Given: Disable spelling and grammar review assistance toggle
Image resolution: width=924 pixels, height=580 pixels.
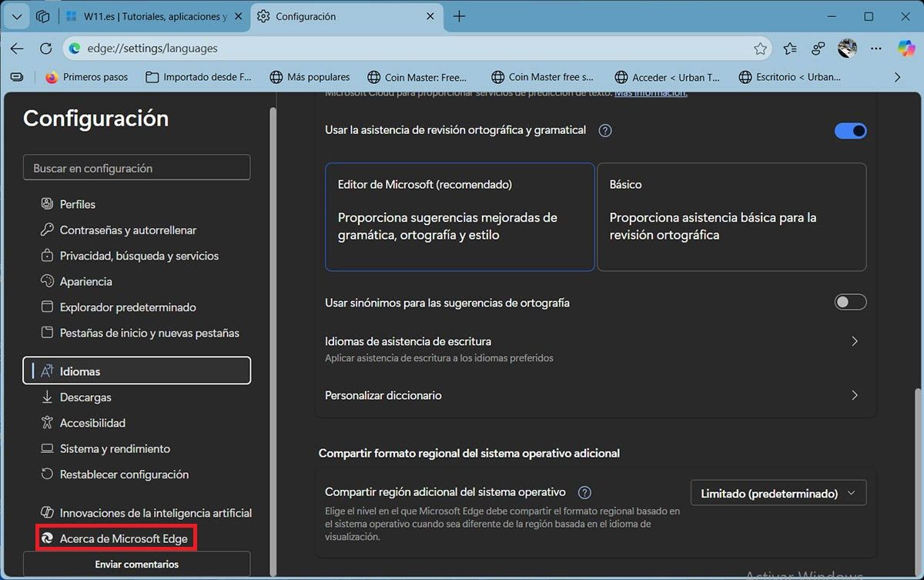Looking at the screenshot, I should pyautogui.click(x=850, y=131).
